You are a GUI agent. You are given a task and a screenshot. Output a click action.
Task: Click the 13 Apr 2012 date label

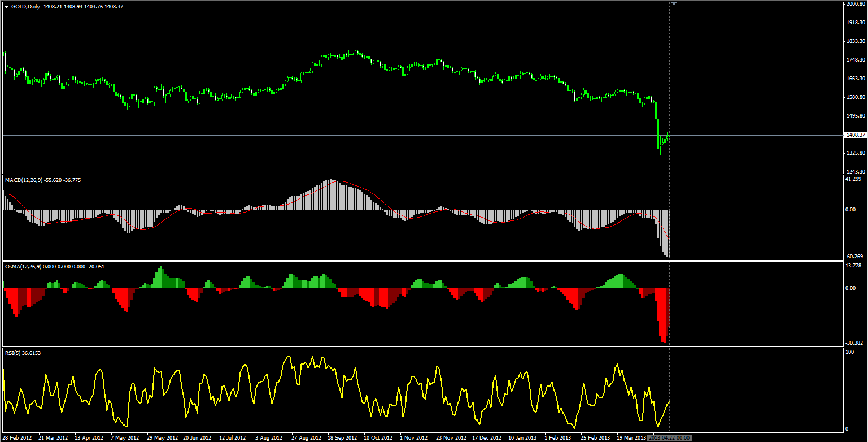coord(89,437)
